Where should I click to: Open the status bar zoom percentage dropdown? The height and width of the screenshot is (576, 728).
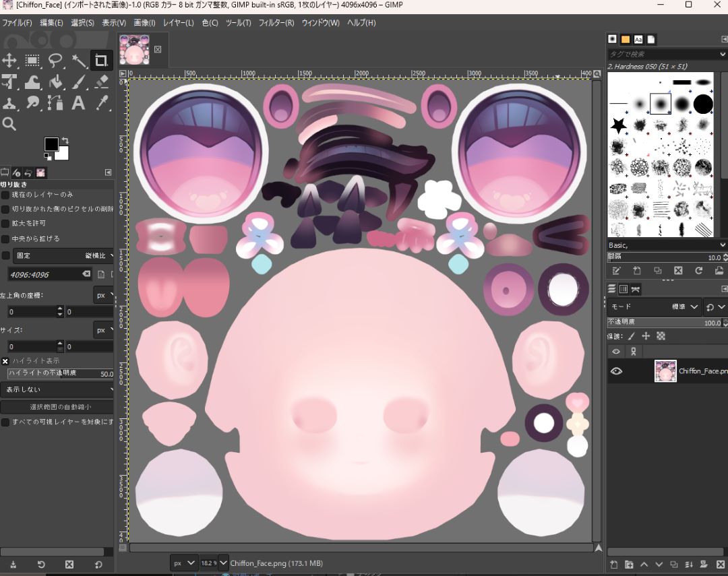[x=223, y=563]
